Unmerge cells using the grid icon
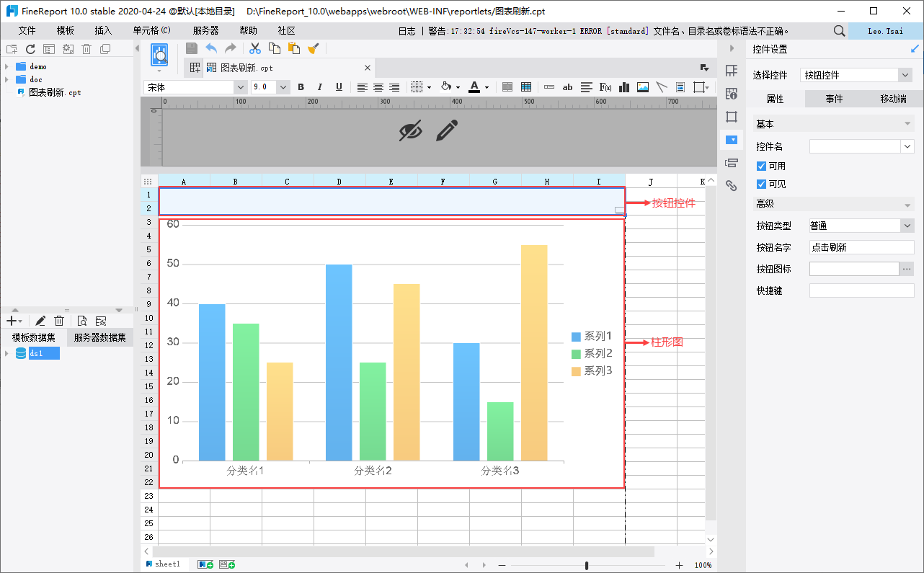924x573 pixels. (x=526, y=87)
